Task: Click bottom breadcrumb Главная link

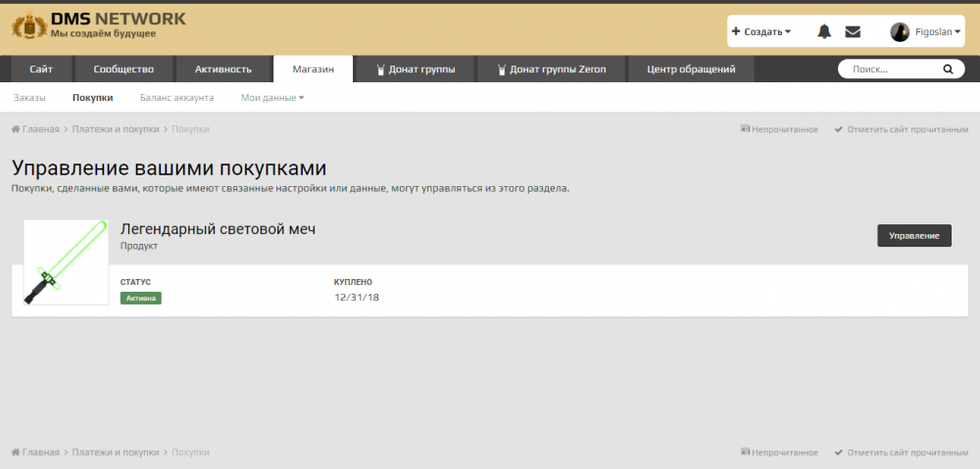Action: [x=35, y=452]
